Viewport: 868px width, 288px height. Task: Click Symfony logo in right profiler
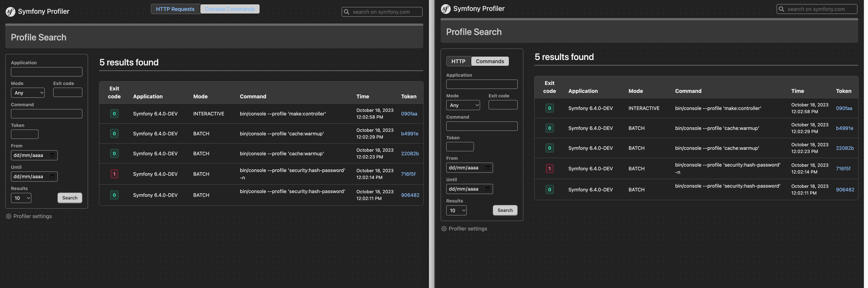pyautogui.click(x=446, y=9)
